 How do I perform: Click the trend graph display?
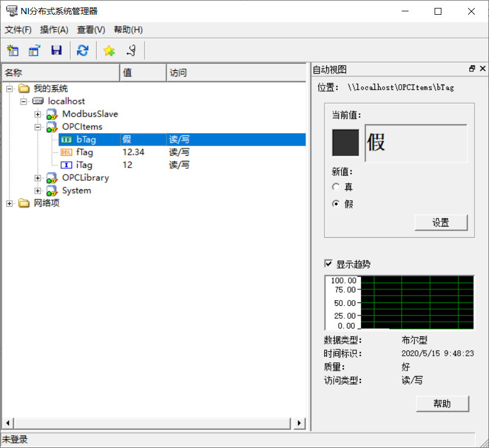[x=417, y=302]
